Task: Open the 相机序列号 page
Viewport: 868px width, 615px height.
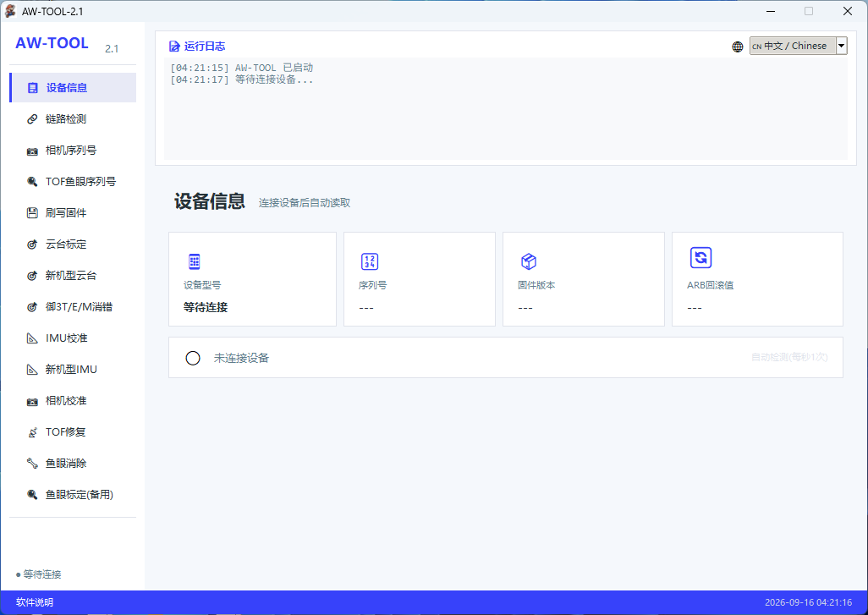Action: pos(73,150)
